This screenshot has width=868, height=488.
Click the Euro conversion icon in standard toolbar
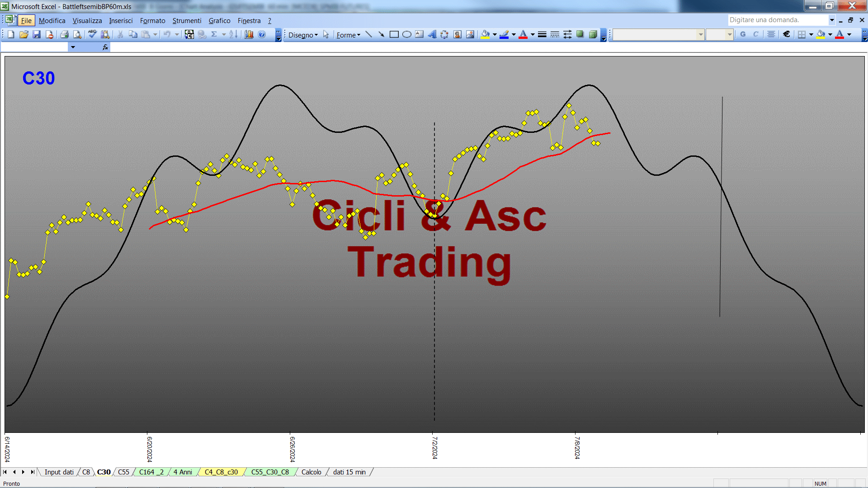pos(189,34)
